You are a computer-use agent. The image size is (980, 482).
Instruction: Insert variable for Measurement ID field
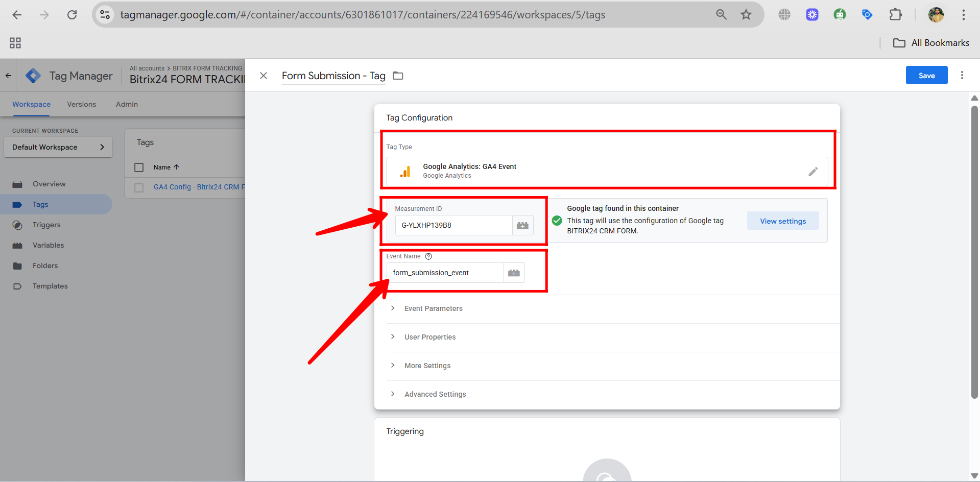pyautogui.click(x=522, y=225)
